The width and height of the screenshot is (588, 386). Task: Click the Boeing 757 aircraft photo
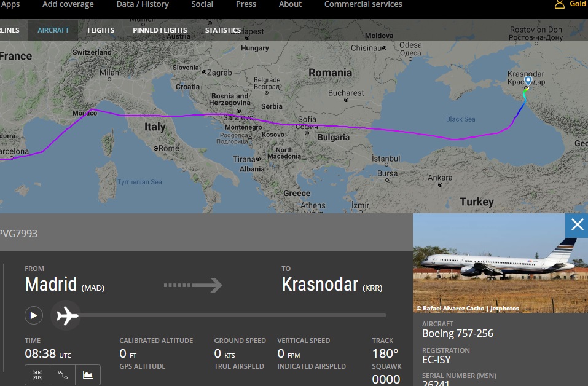pos(500,263)
